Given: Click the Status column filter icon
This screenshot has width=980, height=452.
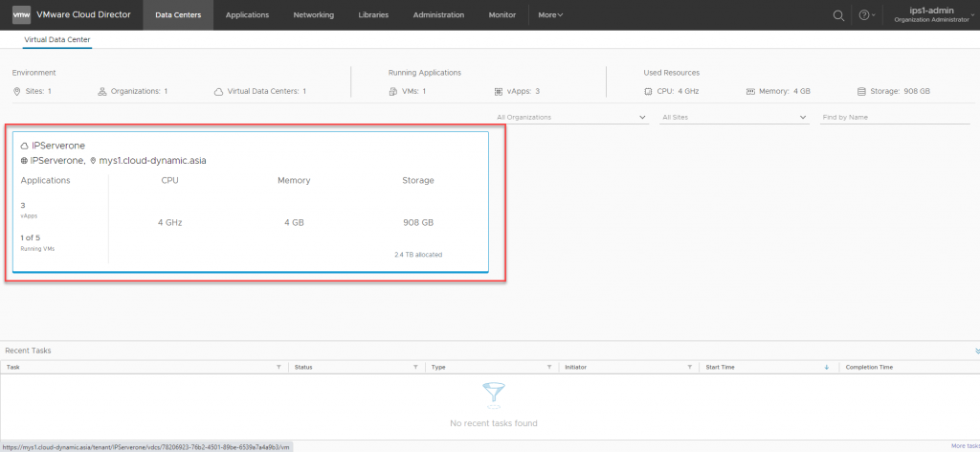Looking at the screenshot, I should [415, 367].
